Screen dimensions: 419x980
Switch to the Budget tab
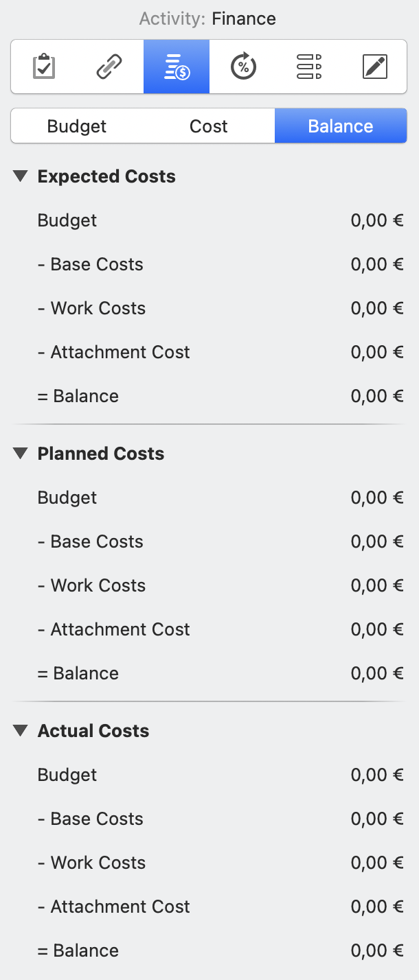point(76,126)
